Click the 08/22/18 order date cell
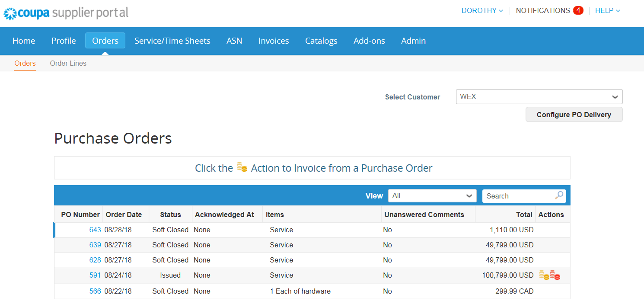 [118, 291]
